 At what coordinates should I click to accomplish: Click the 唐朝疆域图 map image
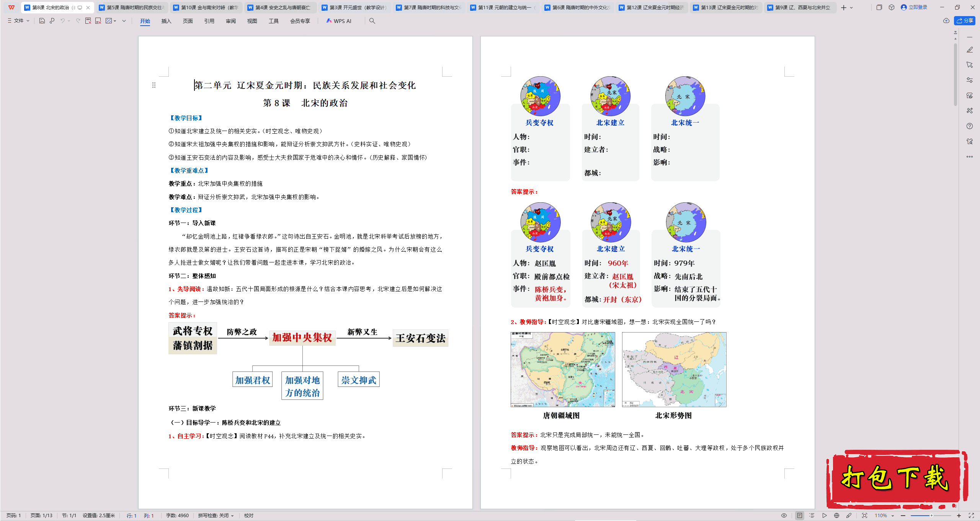click(563, 369)
